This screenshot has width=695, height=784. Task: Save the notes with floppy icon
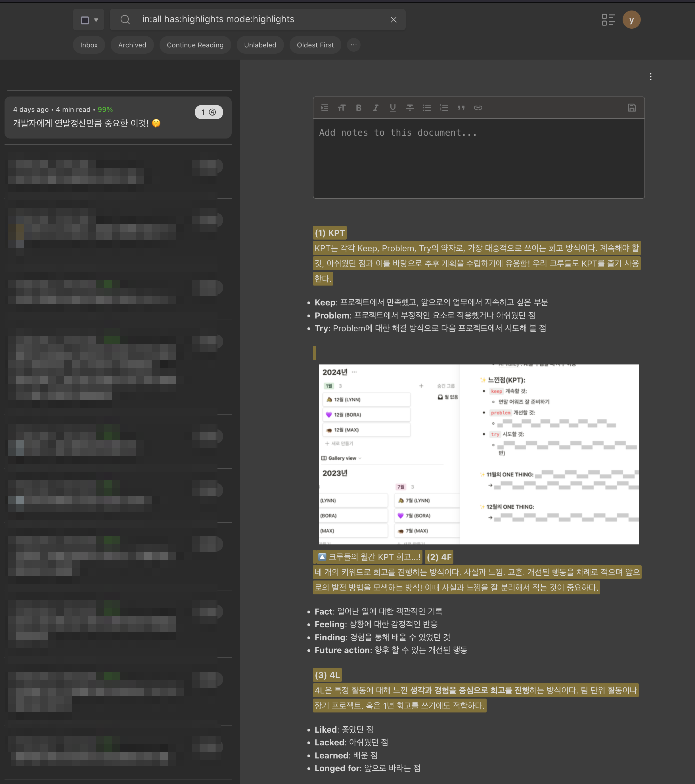pyautogui.click(x=632, y=108)
